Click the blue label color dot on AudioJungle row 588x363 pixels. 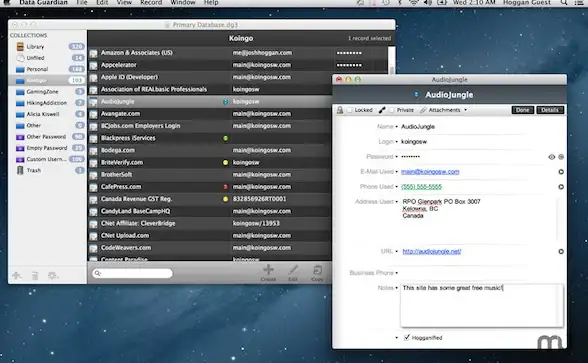point(225,102)
